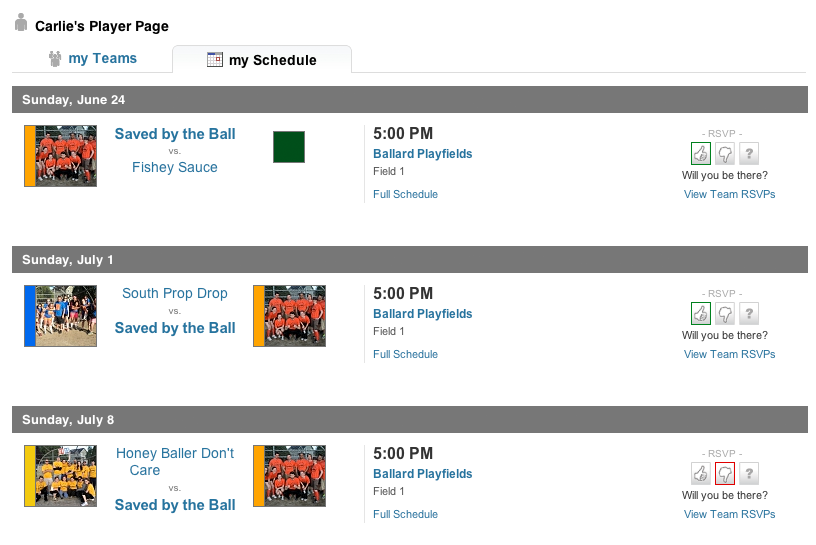Image resolution: width=816 pixels, height=545 pixels.
Task: Click Ballard Playfields link for July 8
Action: click(x=422, y=474)
